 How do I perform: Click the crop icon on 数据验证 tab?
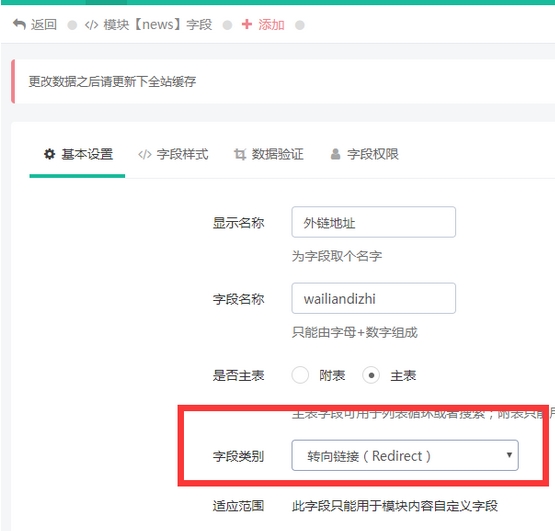click(240, 154)
